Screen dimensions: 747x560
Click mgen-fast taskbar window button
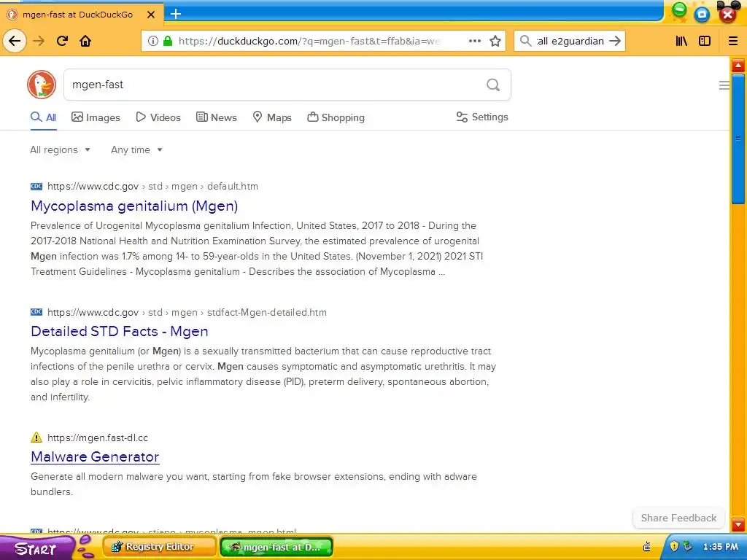[276, 547]
